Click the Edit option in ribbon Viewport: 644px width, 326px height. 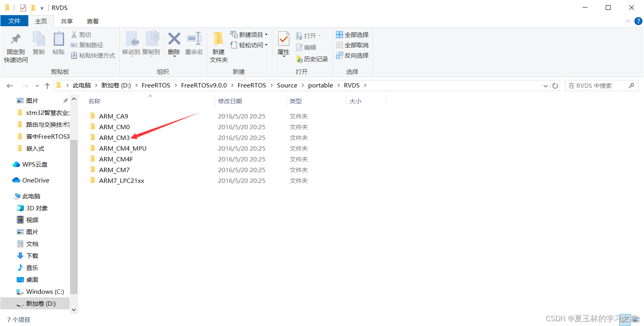(306, 47)
